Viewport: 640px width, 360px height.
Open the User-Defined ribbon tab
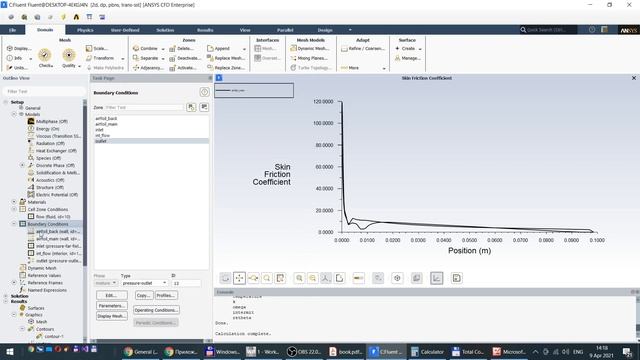[125, 30]
